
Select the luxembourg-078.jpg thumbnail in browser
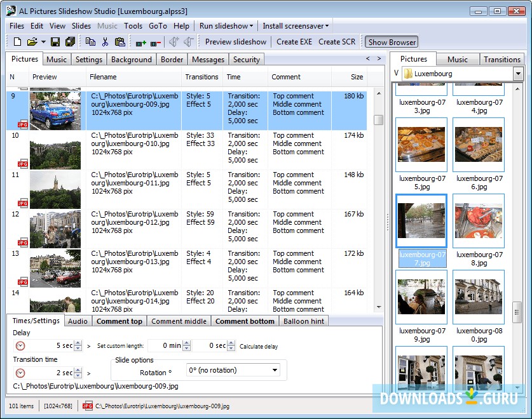point(479,220)
